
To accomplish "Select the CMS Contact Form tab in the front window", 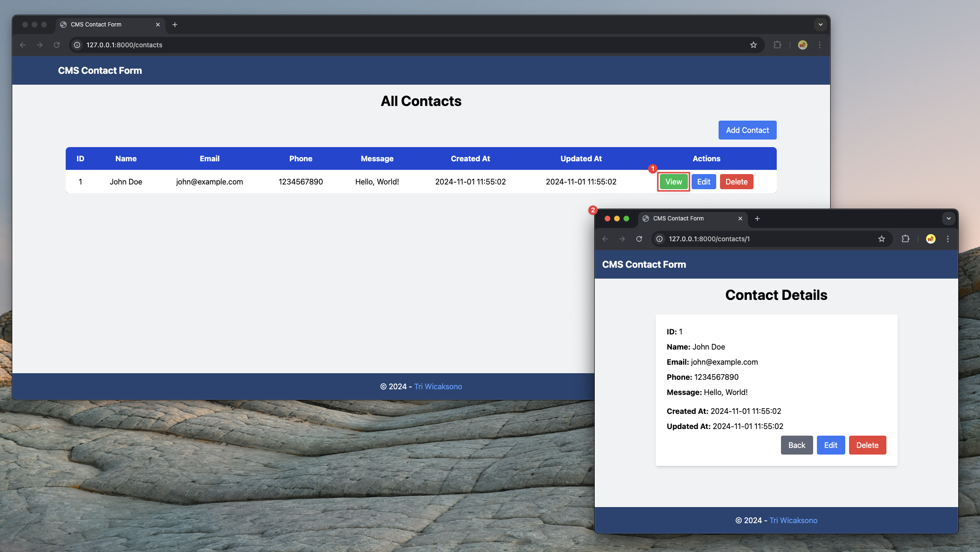I will tap(685, 219).
